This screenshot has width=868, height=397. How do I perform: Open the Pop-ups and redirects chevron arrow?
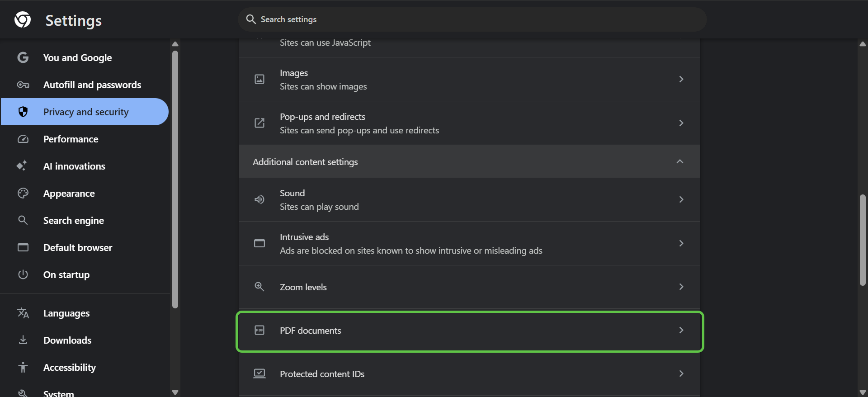pyautogui.click(x=681, y=123)
